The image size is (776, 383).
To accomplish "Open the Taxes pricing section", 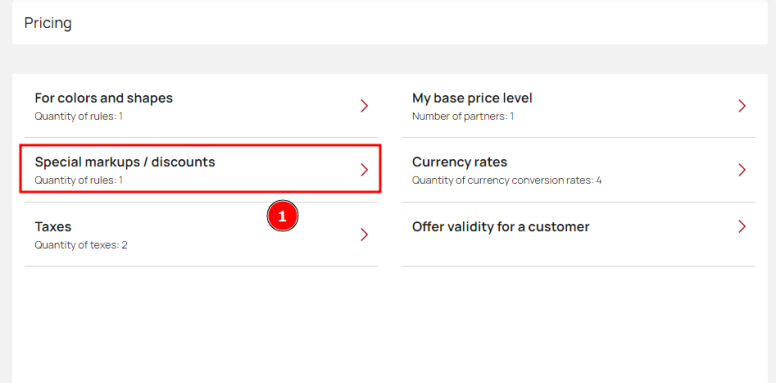I will click(x=53, y=227).
